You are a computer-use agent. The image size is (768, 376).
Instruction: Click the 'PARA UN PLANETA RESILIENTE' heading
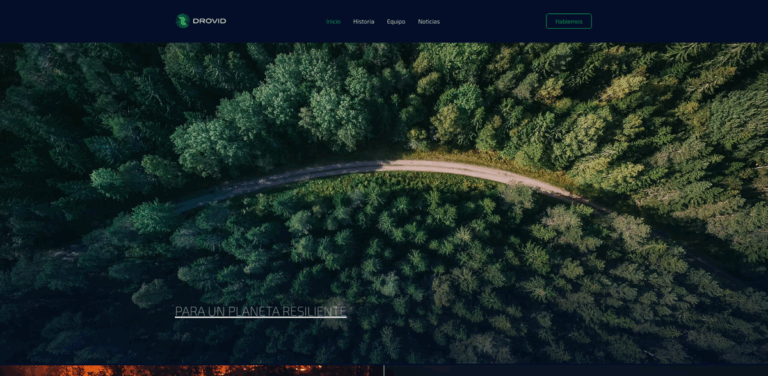pos(261,311)
